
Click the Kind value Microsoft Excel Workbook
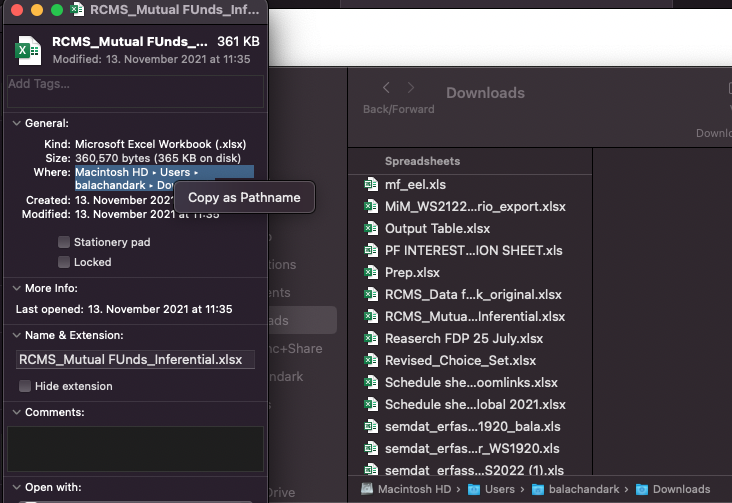point(161,144)
